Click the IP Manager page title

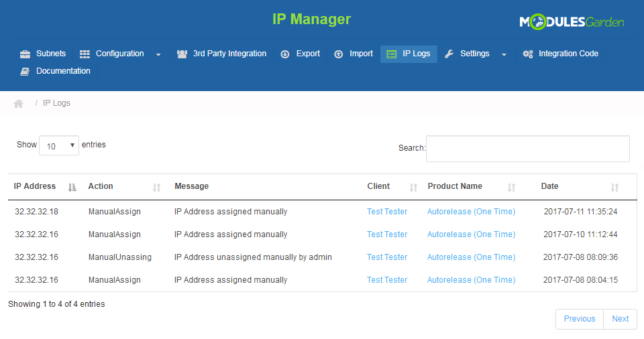[x=312, y=19]
